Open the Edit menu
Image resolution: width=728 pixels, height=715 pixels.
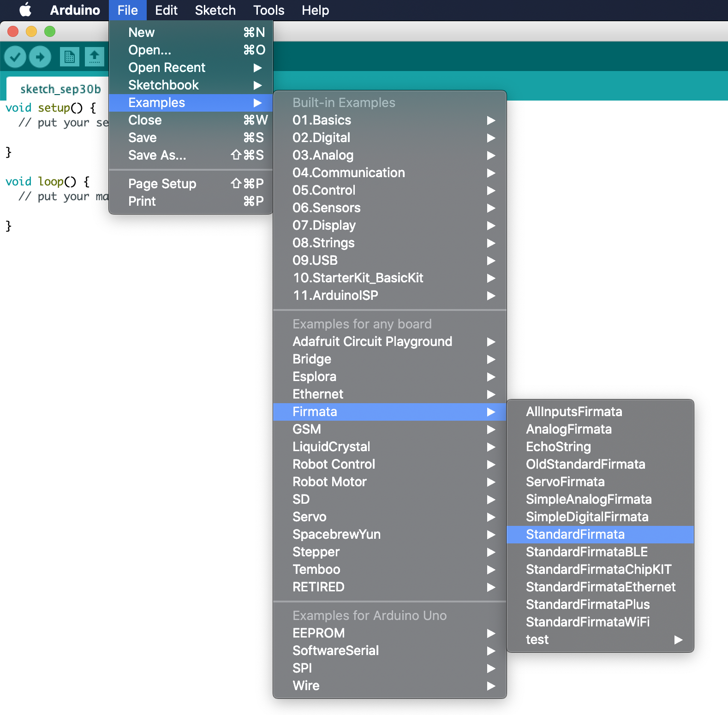(x=166, y=10)
